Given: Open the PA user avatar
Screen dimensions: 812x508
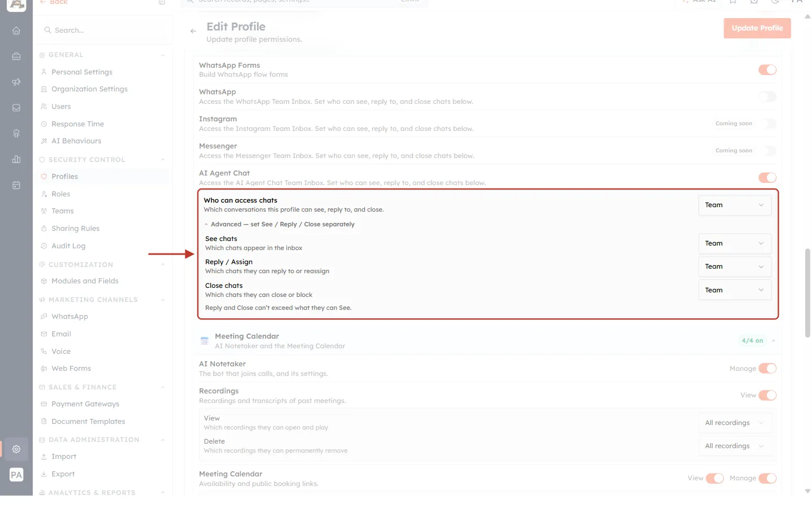Looking at the screenshot, I should click(x=16, y=475).
